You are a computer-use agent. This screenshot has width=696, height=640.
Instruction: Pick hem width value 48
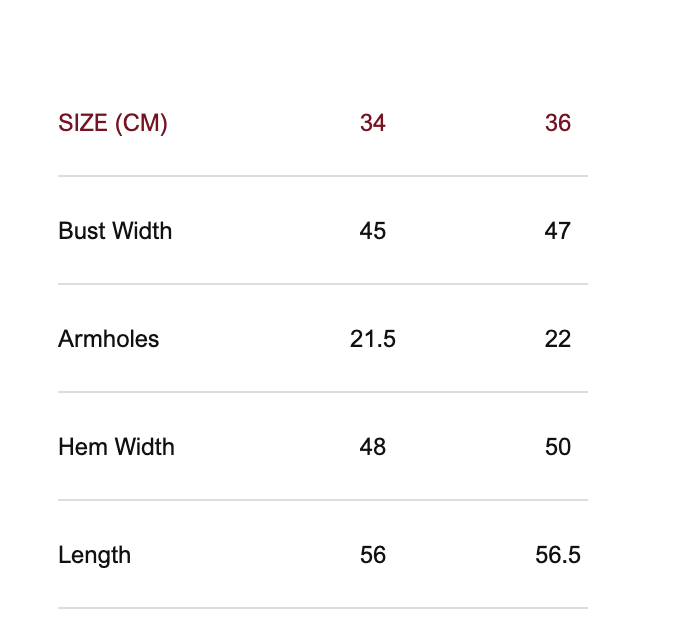coord(373,447)
